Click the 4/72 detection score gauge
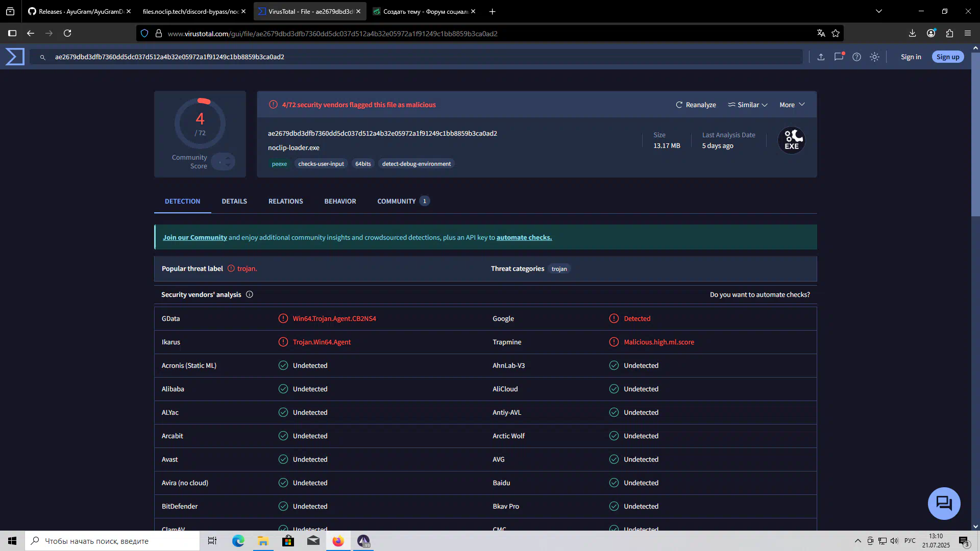The image size is (980, 551). 200,123
